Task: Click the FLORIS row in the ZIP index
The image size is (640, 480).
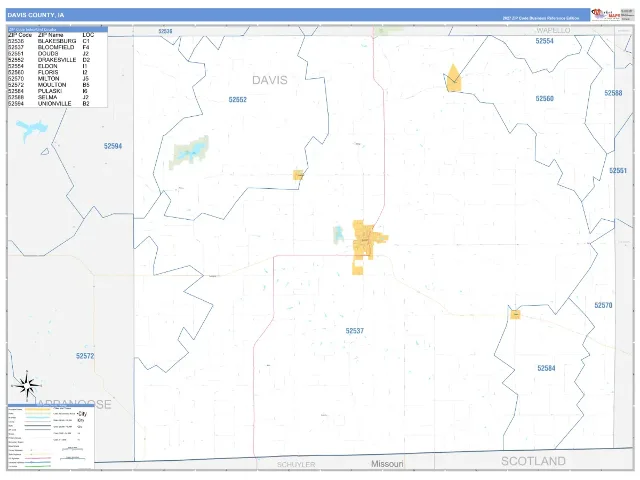Action: pyautogui.click(x=51, y=72)
